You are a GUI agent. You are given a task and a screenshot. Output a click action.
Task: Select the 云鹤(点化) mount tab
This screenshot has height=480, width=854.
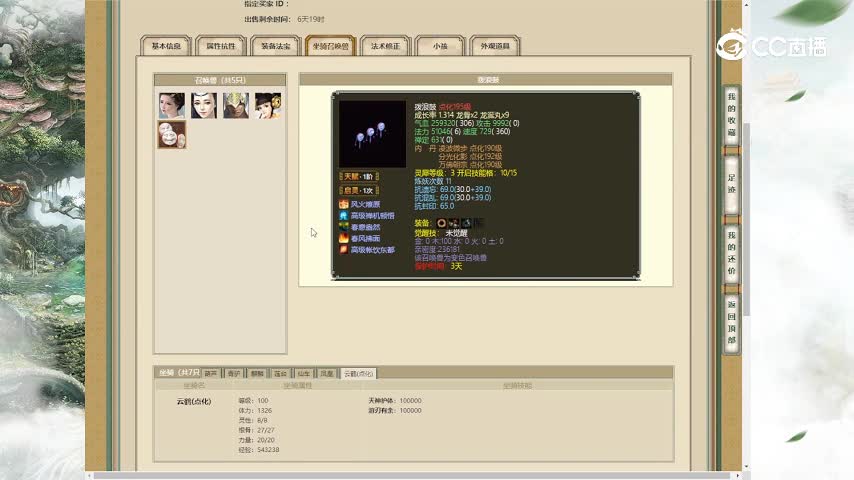[x=359, y=373]
